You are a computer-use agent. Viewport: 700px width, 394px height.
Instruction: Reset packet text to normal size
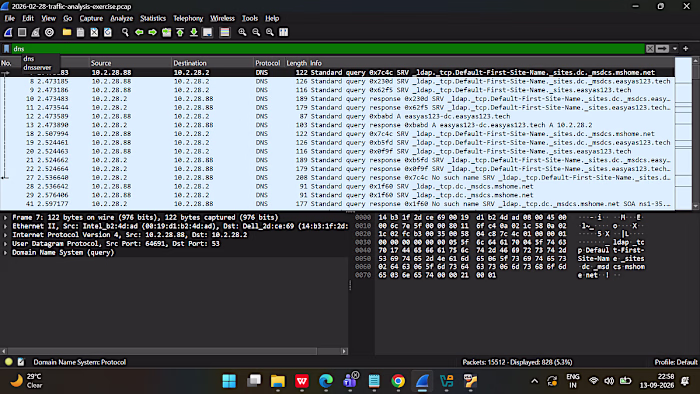coord(270,32)
